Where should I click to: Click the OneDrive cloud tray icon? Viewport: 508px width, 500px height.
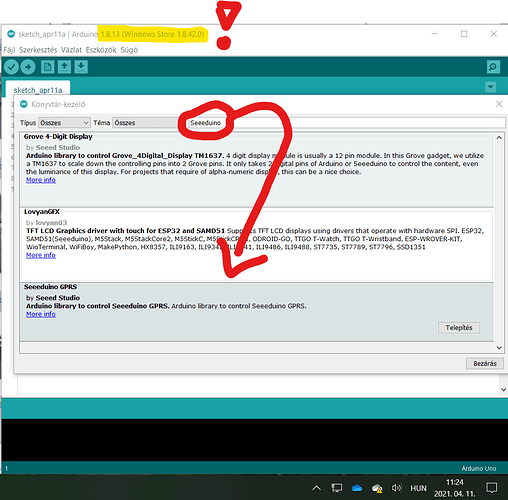pos(357,488)
